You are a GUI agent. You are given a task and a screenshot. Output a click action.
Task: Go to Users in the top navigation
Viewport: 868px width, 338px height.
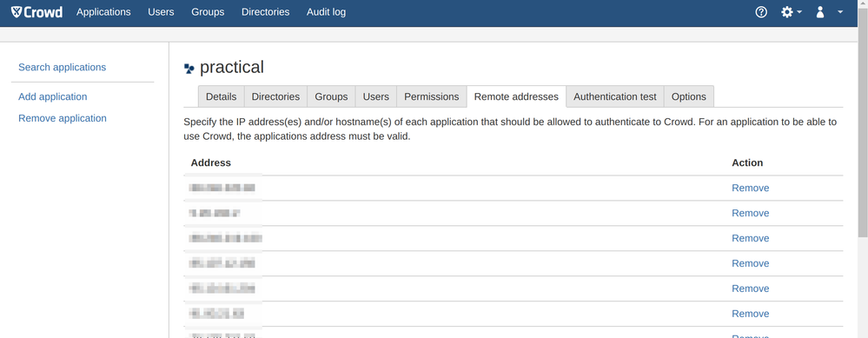pos(161,12)
